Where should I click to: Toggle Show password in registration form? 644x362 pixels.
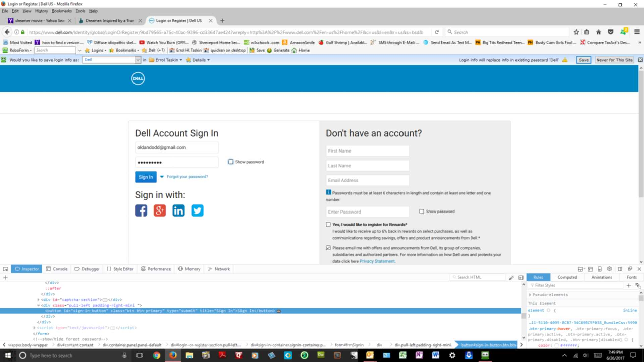coord(422,212)
